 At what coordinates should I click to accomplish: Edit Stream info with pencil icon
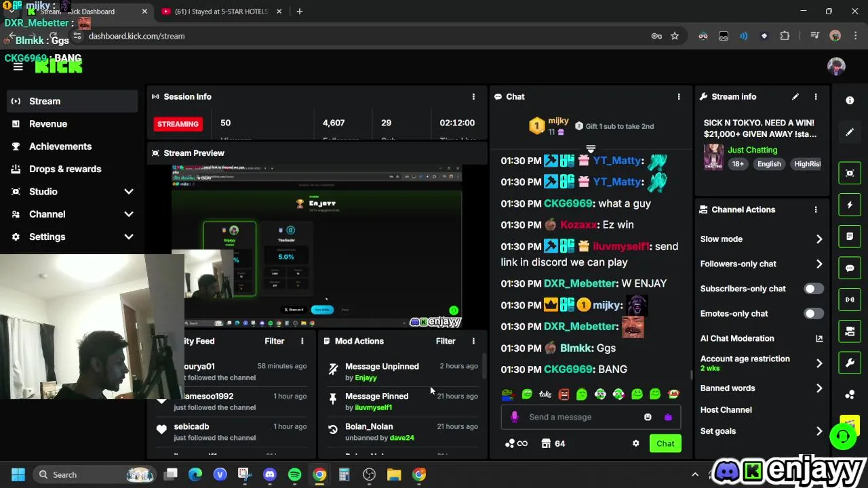795,97
